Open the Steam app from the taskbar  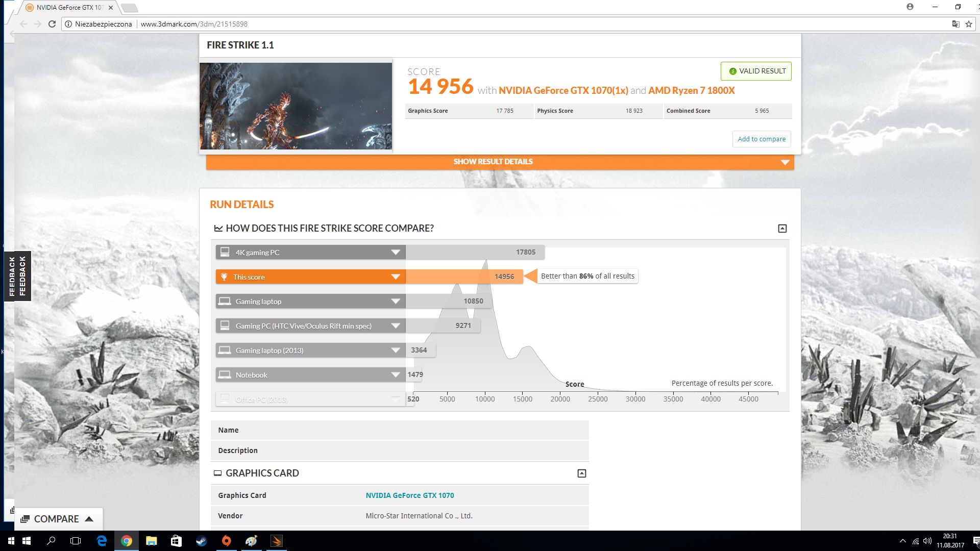202,541
